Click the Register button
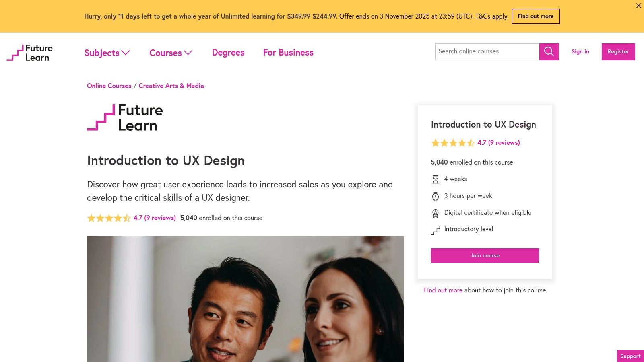Image resolution: width=644 pixels, height=362 pixels. click(618, 52)
